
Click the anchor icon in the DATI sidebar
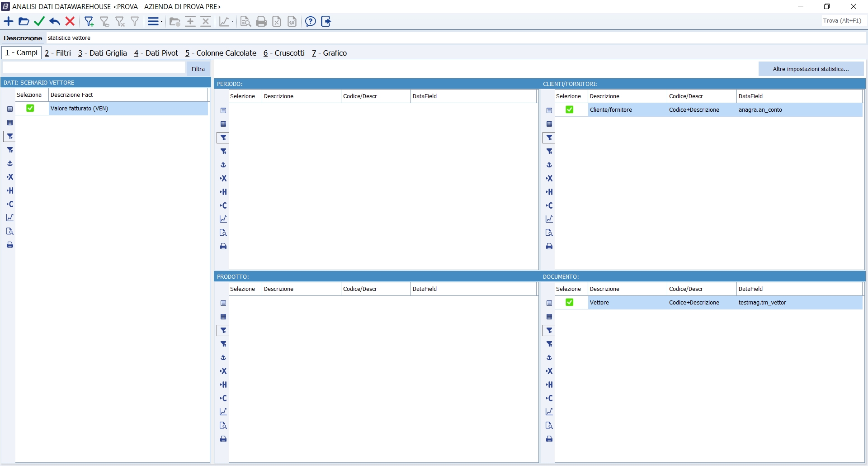click(x=10, y=163)
